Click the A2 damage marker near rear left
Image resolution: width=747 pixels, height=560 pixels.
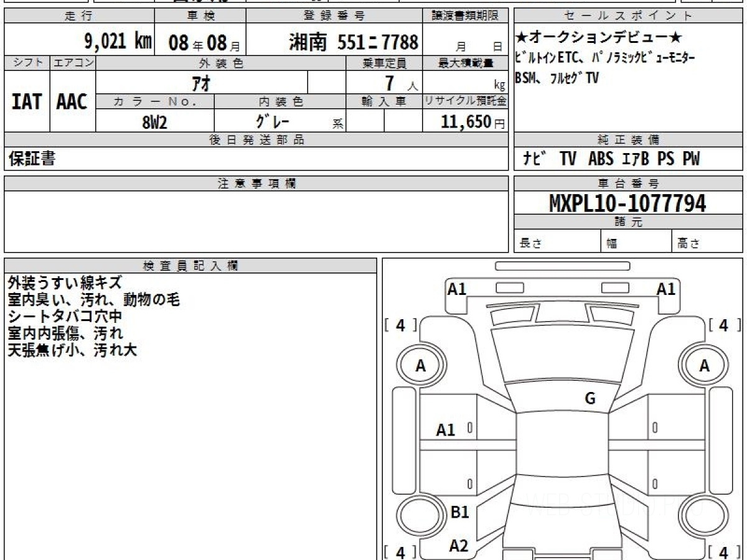pyautogui.click(x=459, y=546)
